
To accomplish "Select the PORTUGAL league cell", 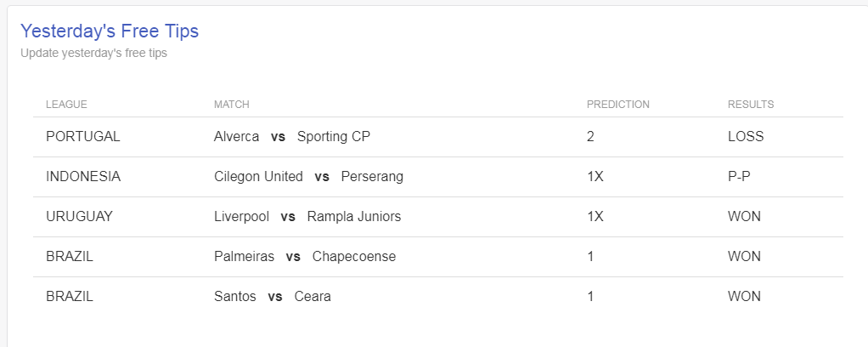I will (83, 137).
